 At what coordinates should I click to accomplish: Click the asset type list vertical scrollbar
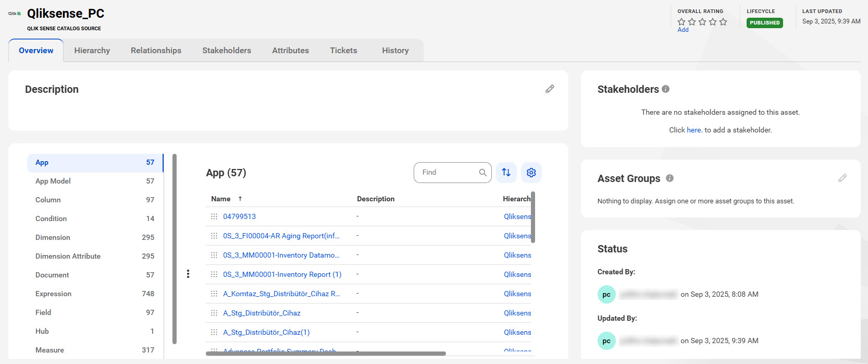click(x=175, y=249)
